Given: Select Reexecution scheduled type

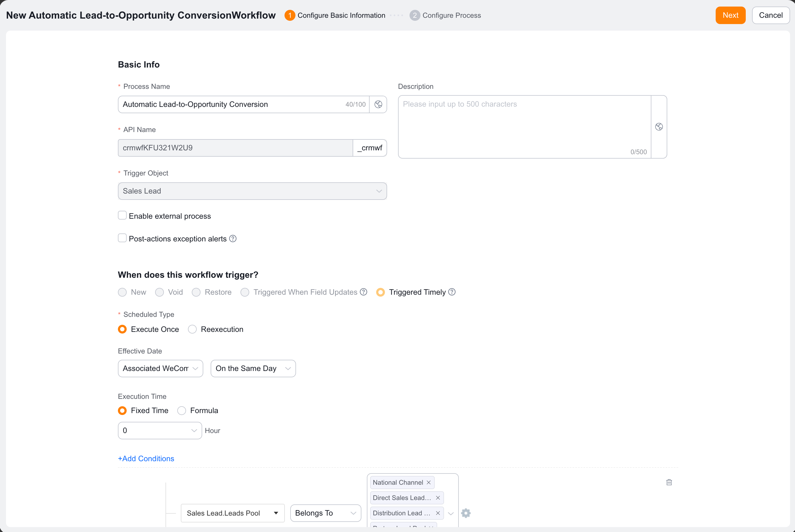Looking at the screenshot, I should coord(192,329).
